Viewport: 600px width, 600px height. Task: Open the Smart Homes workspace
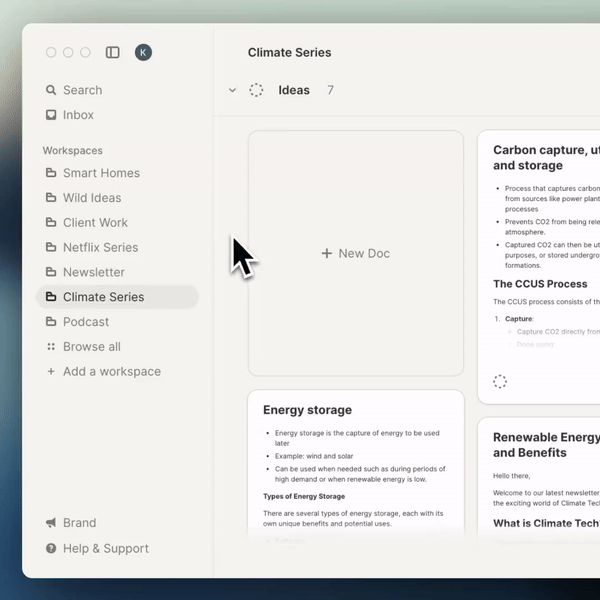[117, 173]
